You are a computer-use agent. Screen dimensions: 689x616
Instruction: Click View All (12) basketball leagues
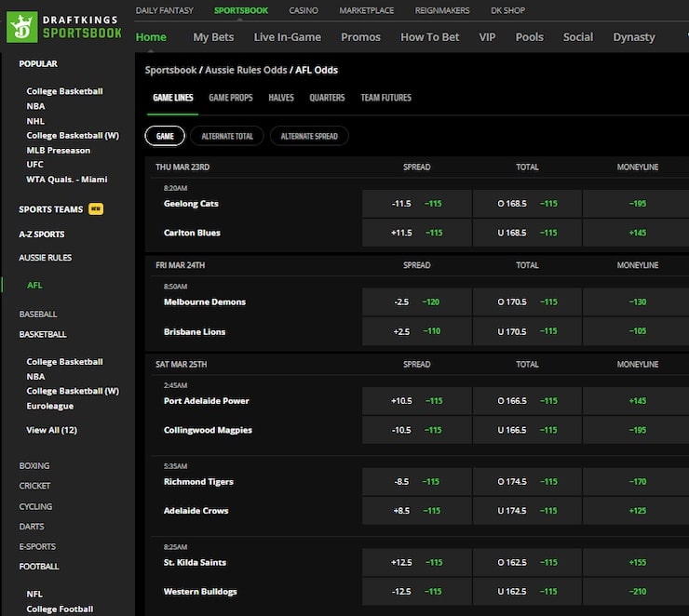coord(52,430)
